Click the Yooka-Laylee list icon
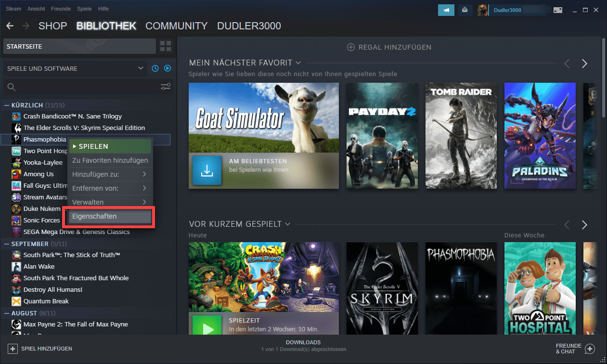 [16, 162]
